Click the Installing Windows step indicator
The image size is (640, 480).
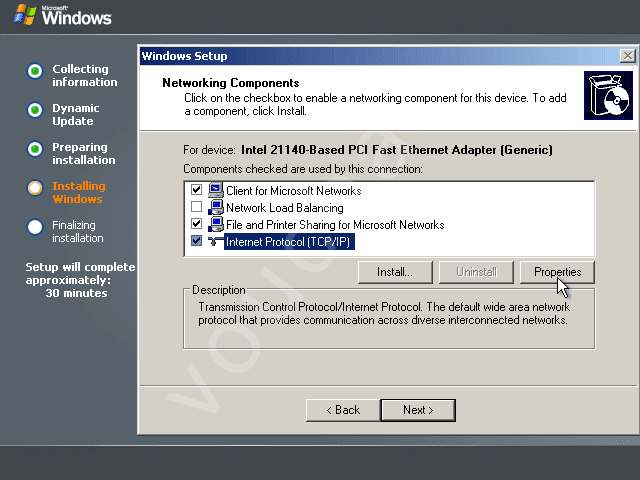pyautogui.click(x=35, y=188)
